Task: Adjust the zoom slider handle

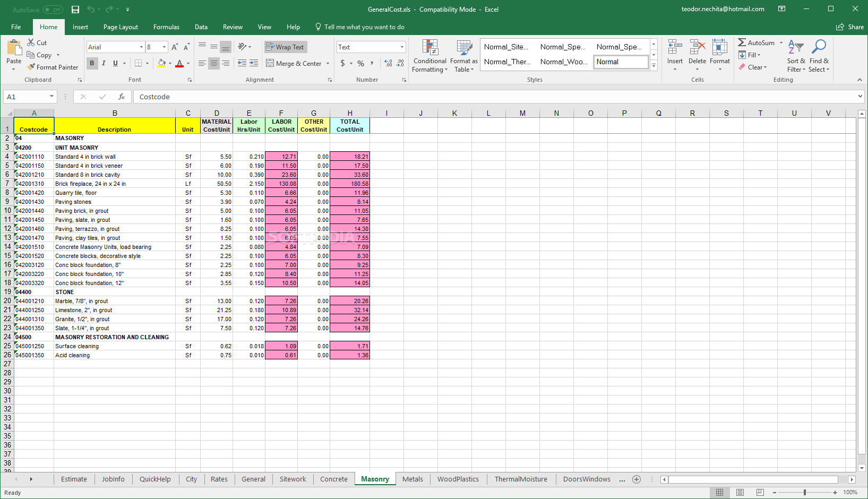Action: tap(805, 493)
